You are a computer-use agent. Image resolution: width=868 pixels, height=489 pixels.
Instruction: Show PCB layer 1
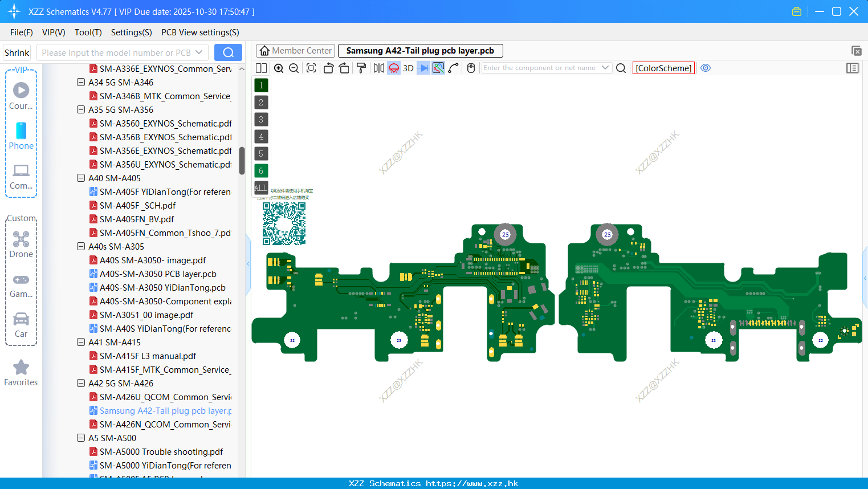[x=261, y=85]
